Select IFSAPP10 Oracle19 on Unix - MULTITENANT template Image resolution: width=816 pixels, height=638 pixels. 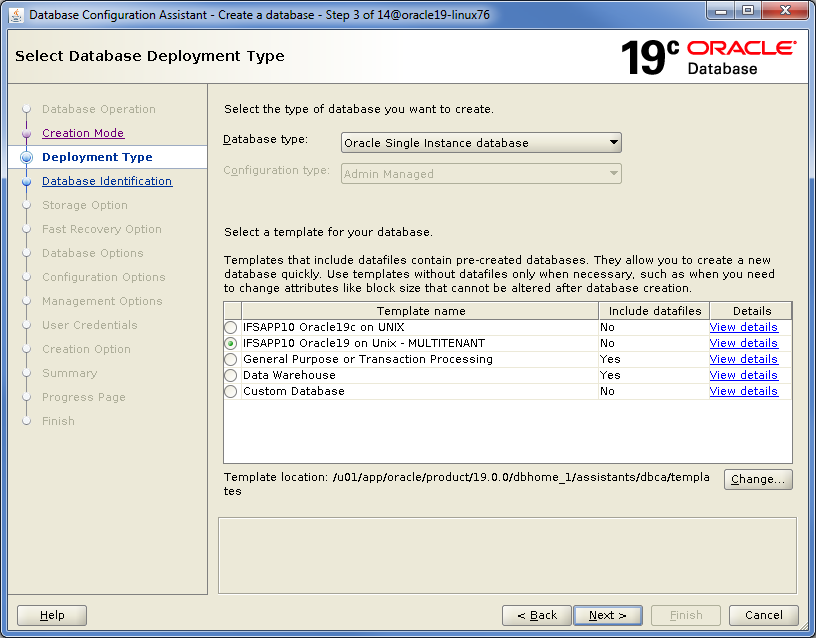tap(231, 343)
